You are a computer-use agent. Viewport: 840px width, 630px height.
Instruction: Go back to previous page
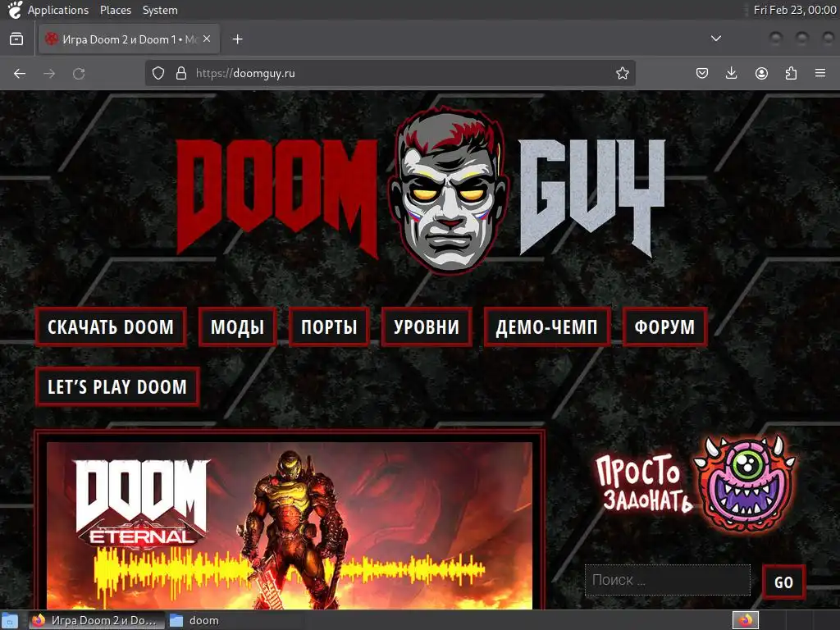point(20,73)
